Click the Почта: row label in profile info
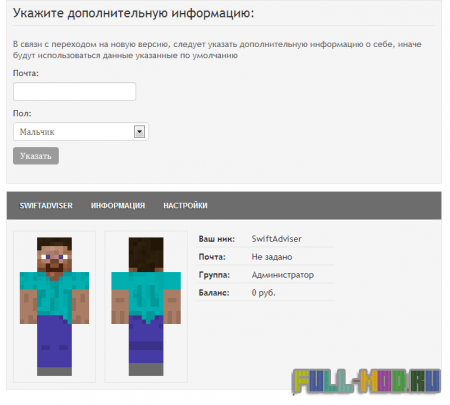 click(x=212, y=257)
